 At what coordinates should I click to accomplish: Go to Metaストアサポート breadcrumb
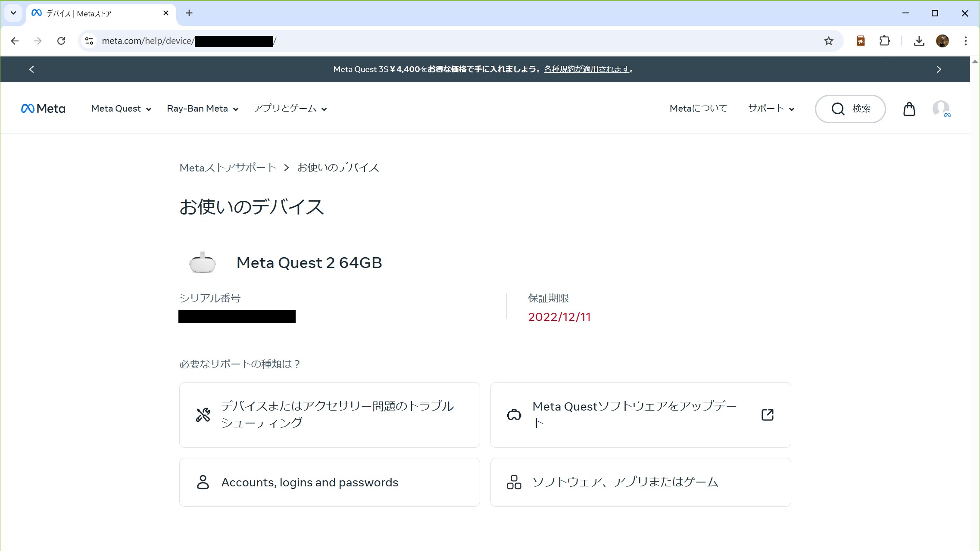tap(228, 168)
